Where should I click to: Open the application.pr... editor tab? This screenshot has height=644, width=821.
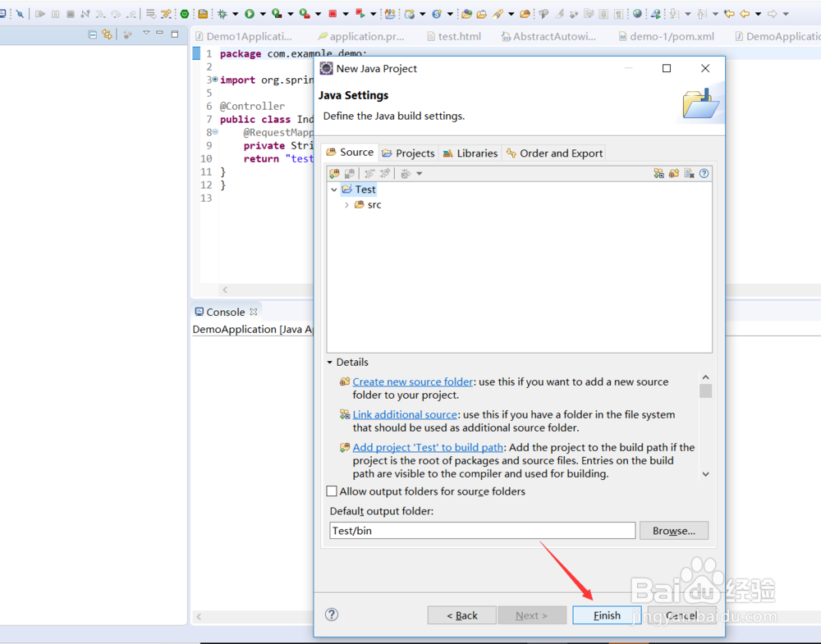[x=361, y=37]
